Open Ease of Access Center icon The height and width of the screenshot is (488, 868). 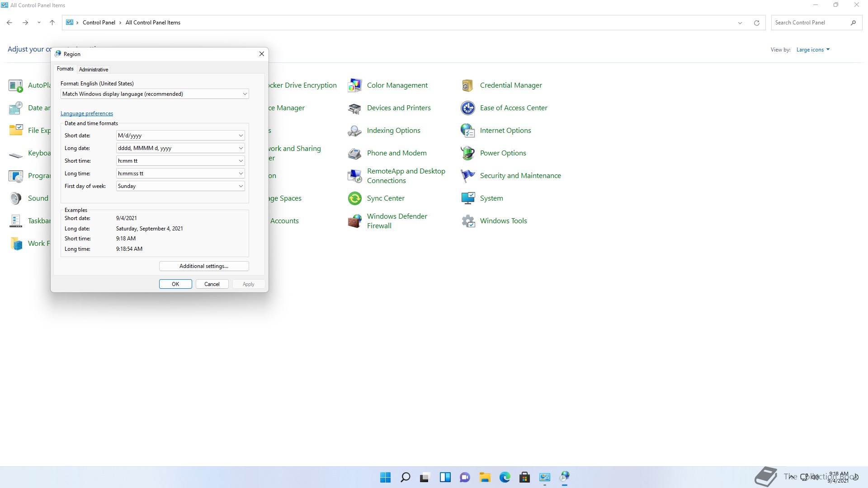click(x=467, y=108)
